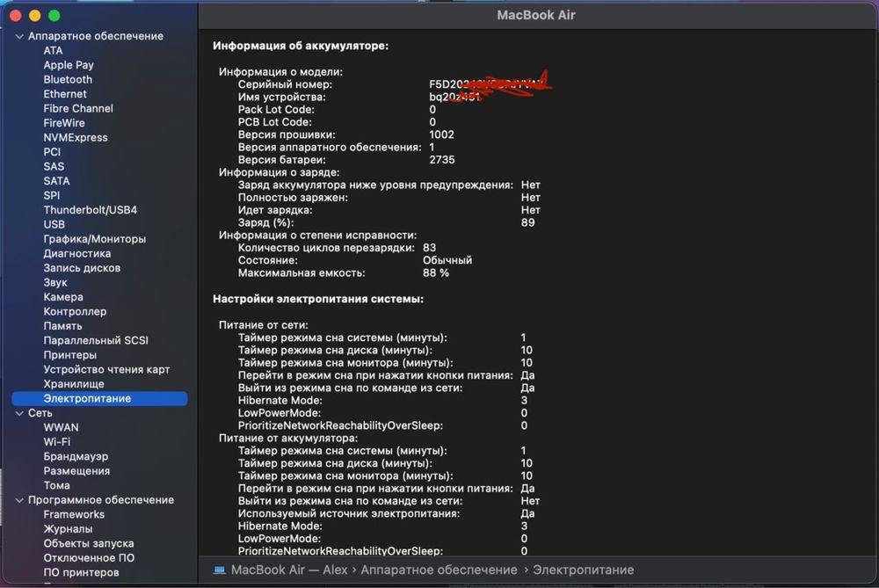Open the Камера entry

[x=63, y=296]
